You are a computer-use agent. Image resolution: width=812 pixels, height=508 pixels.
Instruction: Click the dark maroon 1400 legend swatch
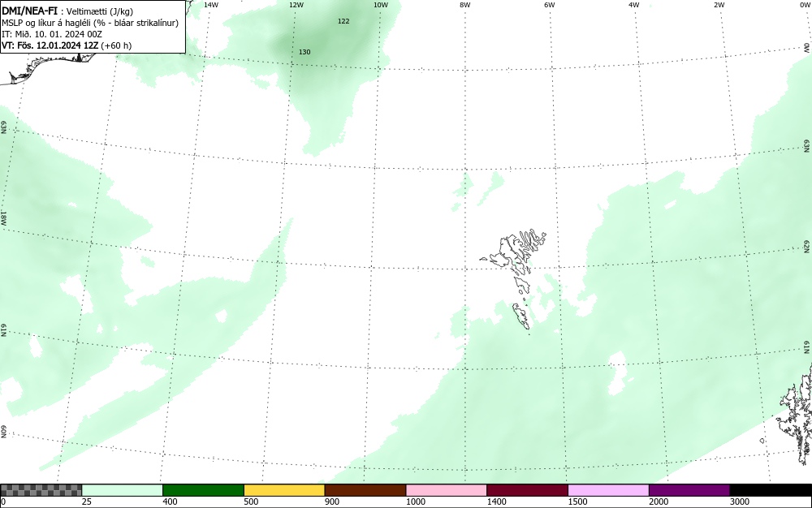pos(527,490)
